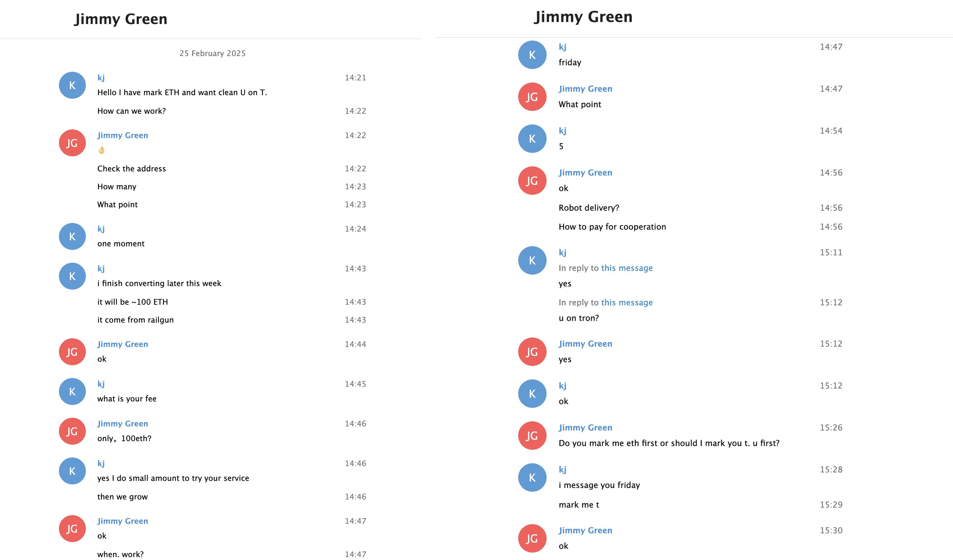The width and height of the screenshot is (953, 560).
Task: Click the JG avatar beside the final 15:30 'ok'
Action: [x=532, y=539]
